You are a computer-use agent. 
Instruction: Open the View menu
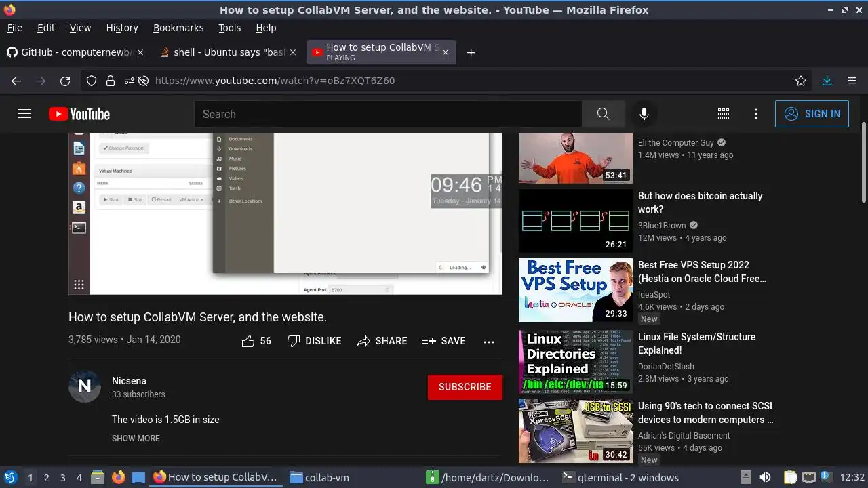click(x=80, y=28)
